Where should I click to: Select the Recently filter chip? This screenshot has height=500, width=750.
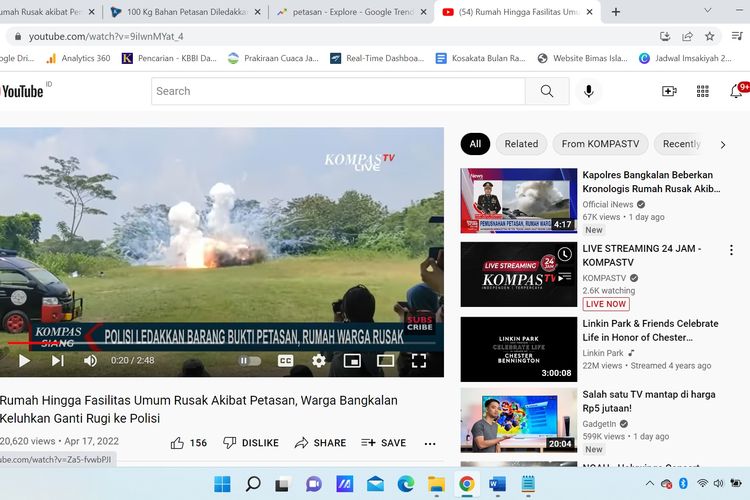pyautogui.click(x=681, y=144)
